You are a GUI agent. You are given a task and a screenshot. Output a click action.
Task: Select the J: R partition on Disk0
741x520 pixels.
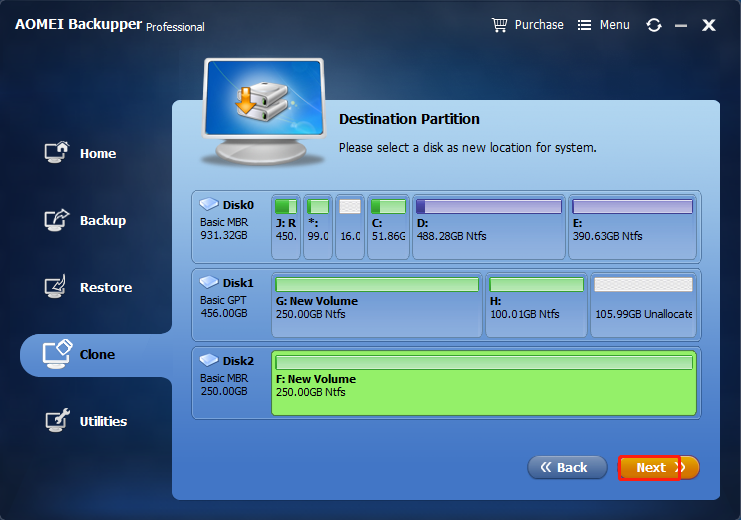tap(286, 227)
